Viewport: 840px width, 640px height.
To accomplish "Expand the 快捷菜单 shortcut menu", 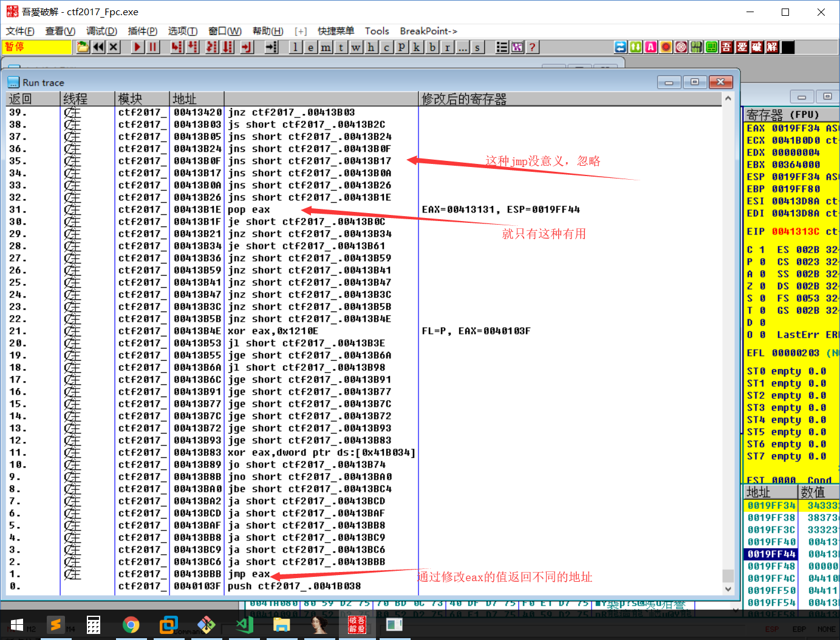I will click(x=335, y=31).
